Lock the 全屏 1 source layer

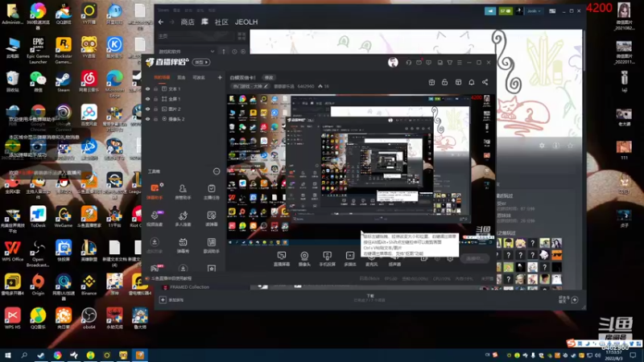point(155,99)
